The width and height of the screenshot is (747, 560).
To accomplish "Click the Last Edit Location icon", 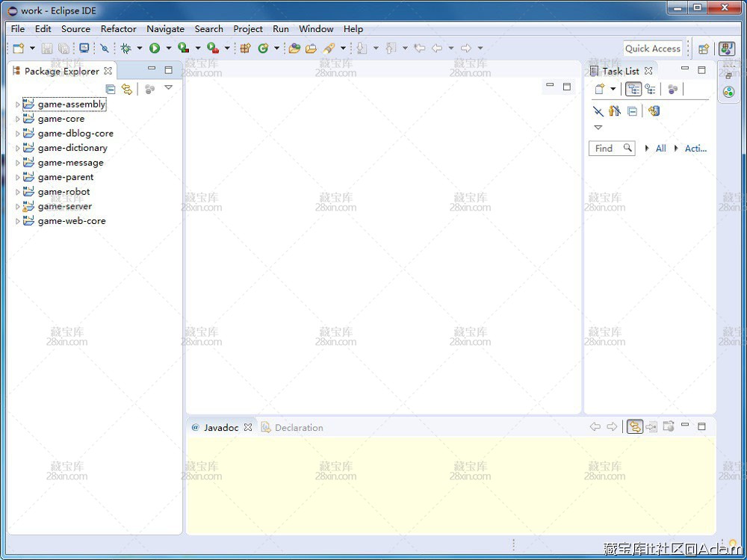I will pyautogui.click(x=419, y=48).
